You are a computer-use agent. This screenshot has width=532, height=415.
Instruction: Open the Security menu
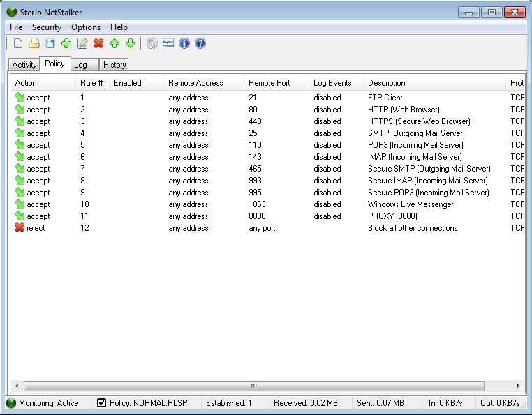pyautogui.click(x=47, y=27)
